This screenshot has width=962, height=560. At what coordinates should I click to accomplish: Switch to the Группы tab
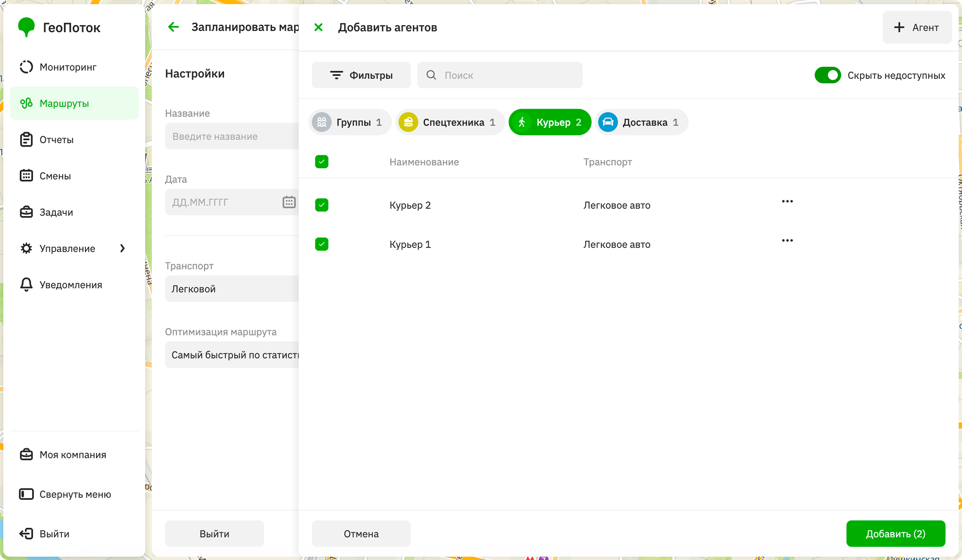click(350, 122)
